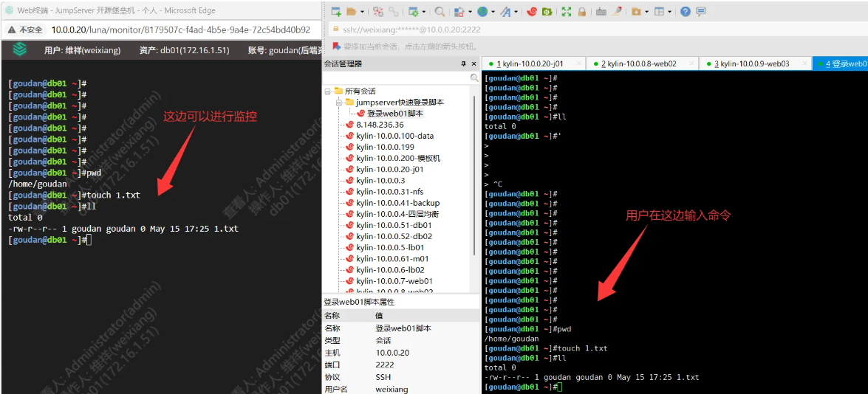Collapse the jumpserver快速登录脚本 folder
Viewport: 868px width, 394px height.
(339, 103)
